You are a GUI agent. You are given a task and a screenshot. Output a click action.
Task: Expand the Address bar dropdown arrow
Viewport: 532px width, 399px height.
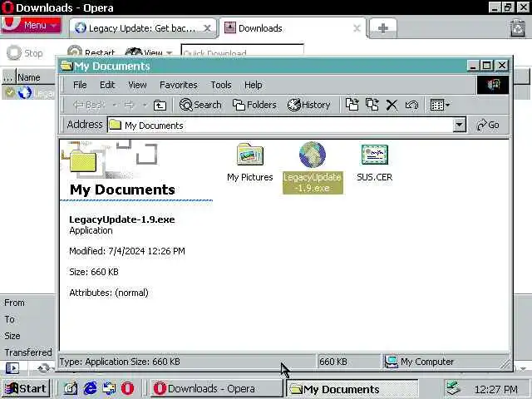[459, 125]
